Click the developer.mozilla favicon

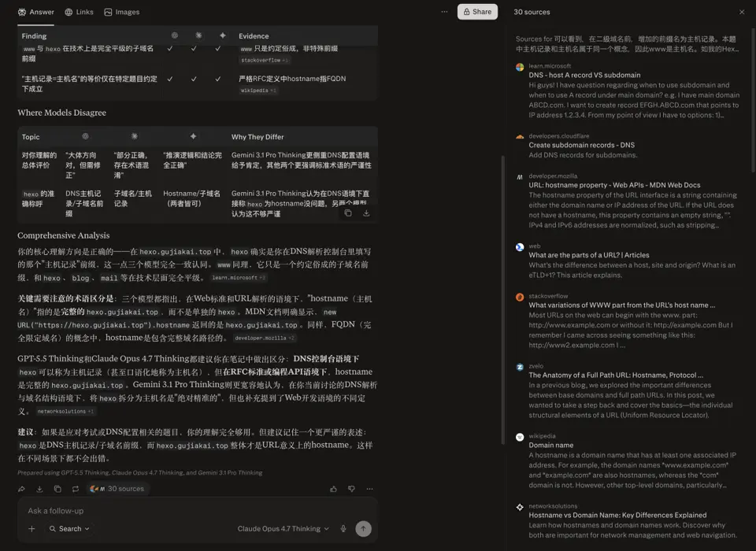coord(520,177)
